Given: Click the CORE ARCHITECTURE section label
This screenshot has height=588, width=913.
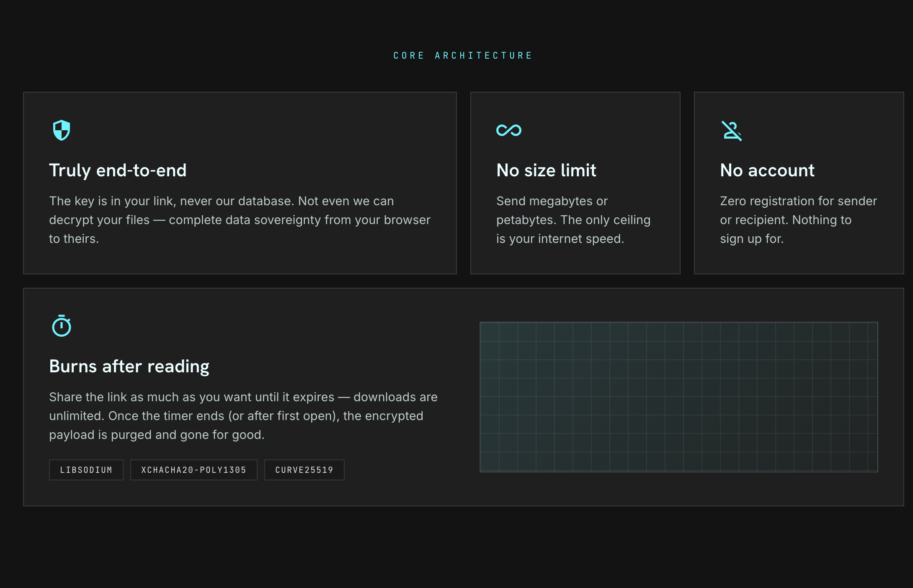Looking at the screenshot, I should (x=463, y=56).
